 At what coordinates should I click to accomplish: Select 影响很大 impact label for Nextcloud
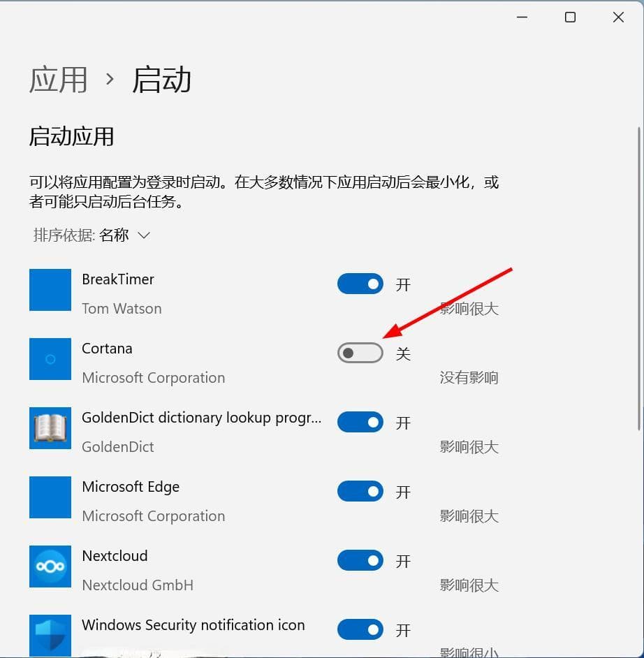[x=469, y=586]
